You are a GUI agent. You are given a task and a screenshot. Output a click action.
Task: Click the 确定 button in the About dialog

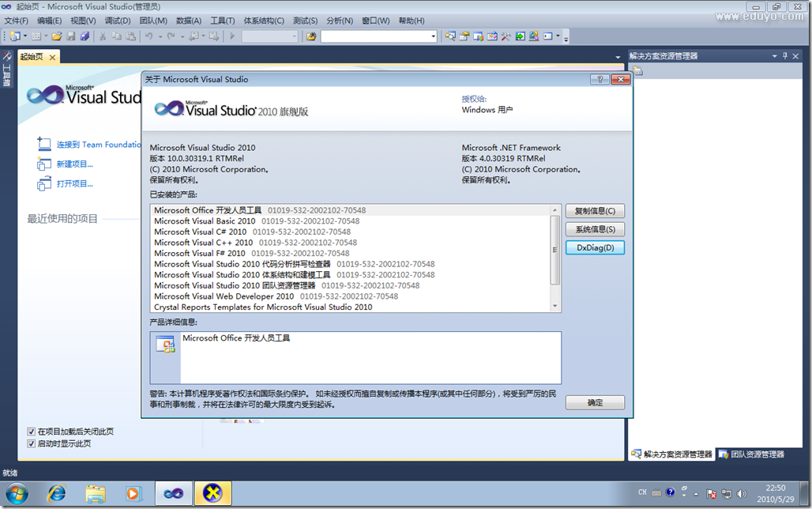595,402
